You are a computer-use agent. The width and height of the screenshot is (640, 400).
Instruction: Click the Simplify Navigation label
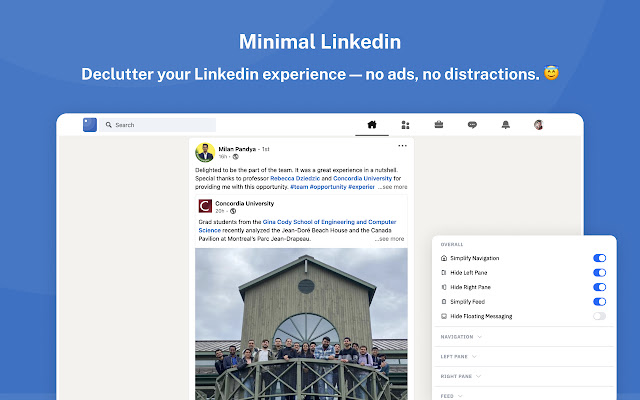coord(475,258)
